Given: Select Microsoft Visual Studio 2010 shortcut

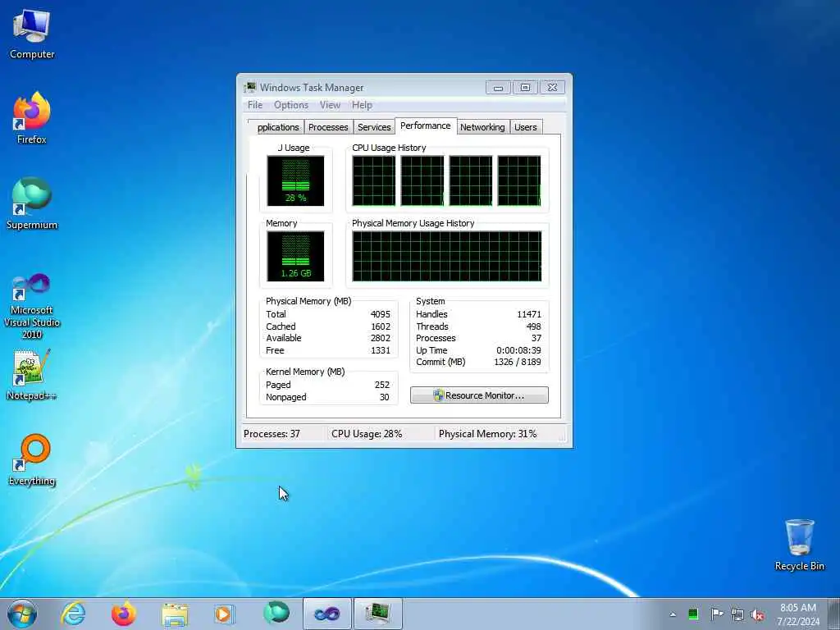Looking at the screenshot, I should 32,307.
